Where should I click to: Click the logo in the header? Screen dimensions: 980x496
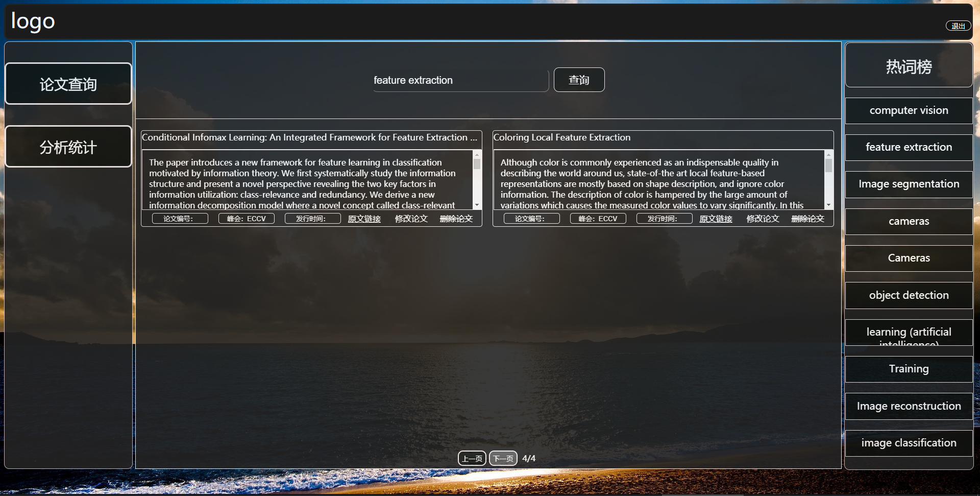(33, 21)
